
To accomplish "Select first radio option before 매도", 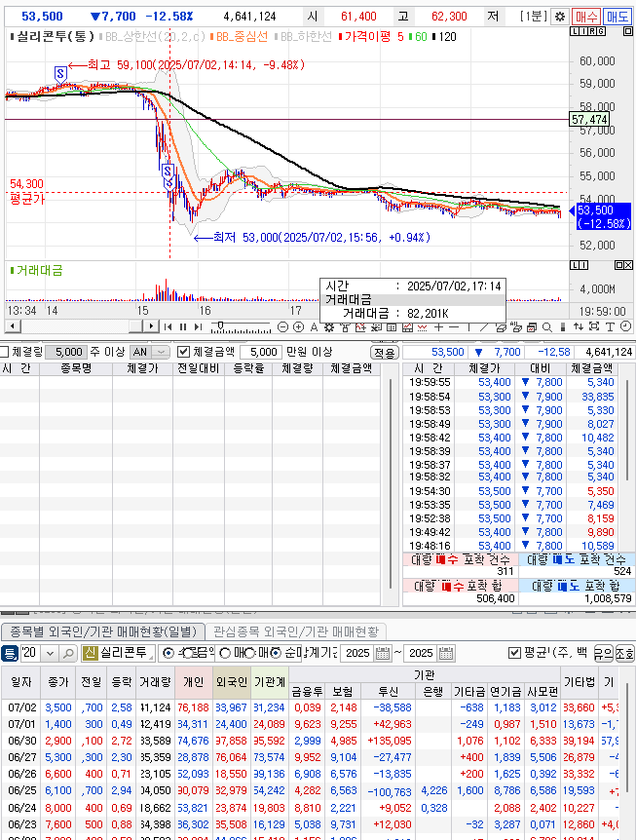I will (168, 653).
